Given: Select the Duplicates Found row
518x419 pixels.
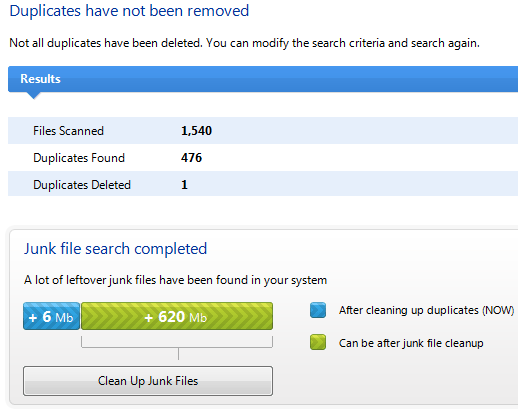Looking at the screenshot, I should click(263, 158).
